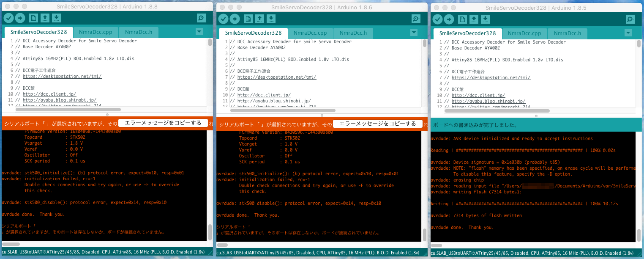Open ayabu.blog.shinobi.jp link in Arduino 1.8.5 editor
Viewport: 644px width, 259px height.
tap(488, 102)
